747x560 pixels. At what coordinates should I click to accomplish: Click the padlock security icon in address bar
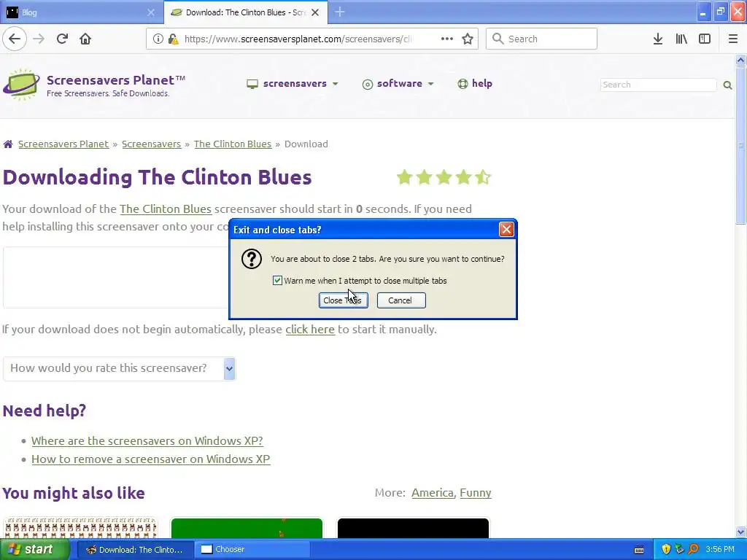173,39
